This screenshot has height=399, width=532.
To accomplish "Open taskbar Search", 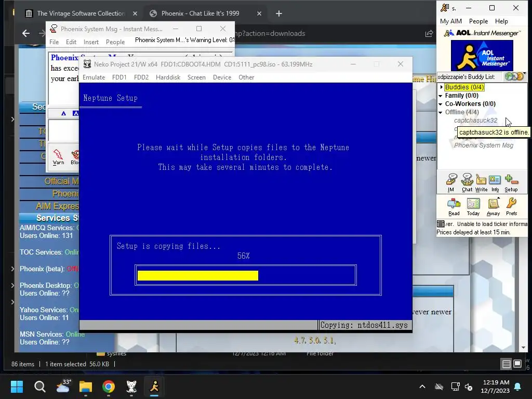I will [39, 387].
